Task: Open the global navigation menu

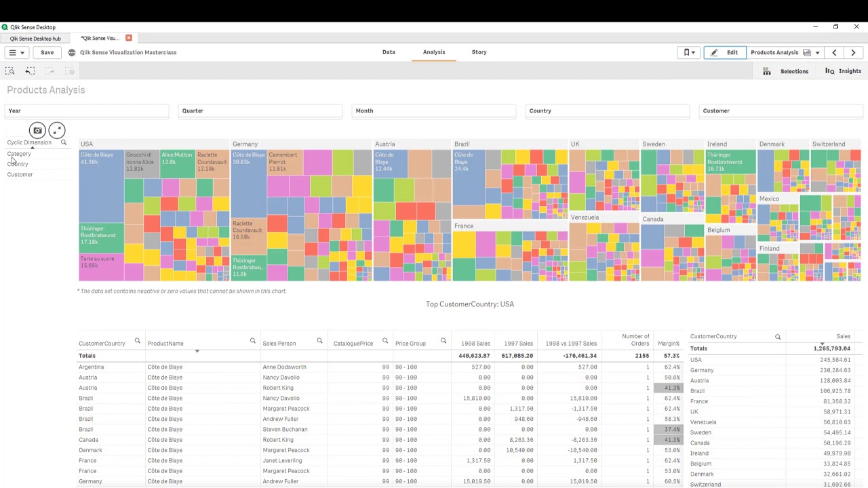Action: 16,52
